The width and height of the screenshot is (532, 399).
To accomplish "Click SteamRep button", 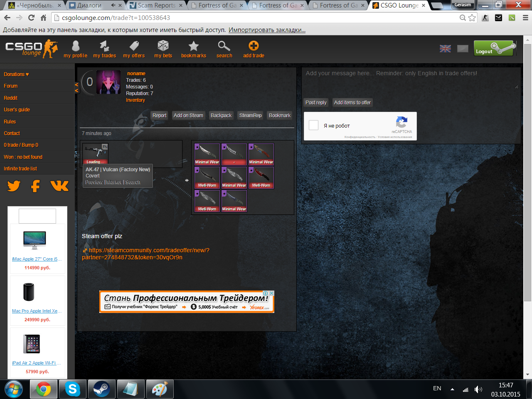I will [251, 116].
